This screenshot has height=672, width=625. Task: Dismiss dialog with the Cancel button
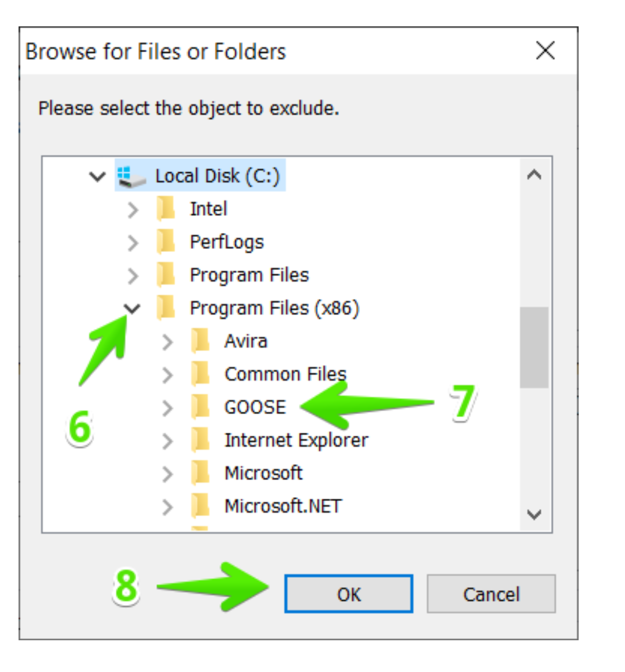[491, 594]
